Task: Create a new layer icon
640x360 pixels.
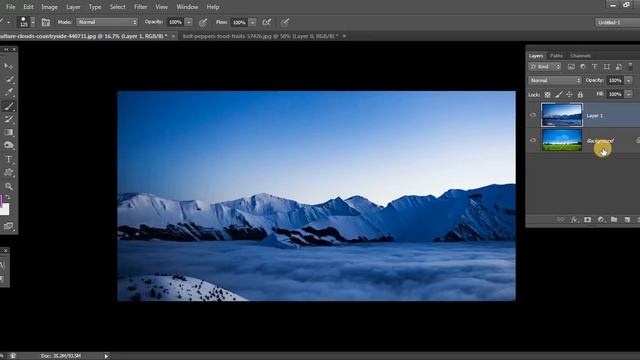Action: 627,220
